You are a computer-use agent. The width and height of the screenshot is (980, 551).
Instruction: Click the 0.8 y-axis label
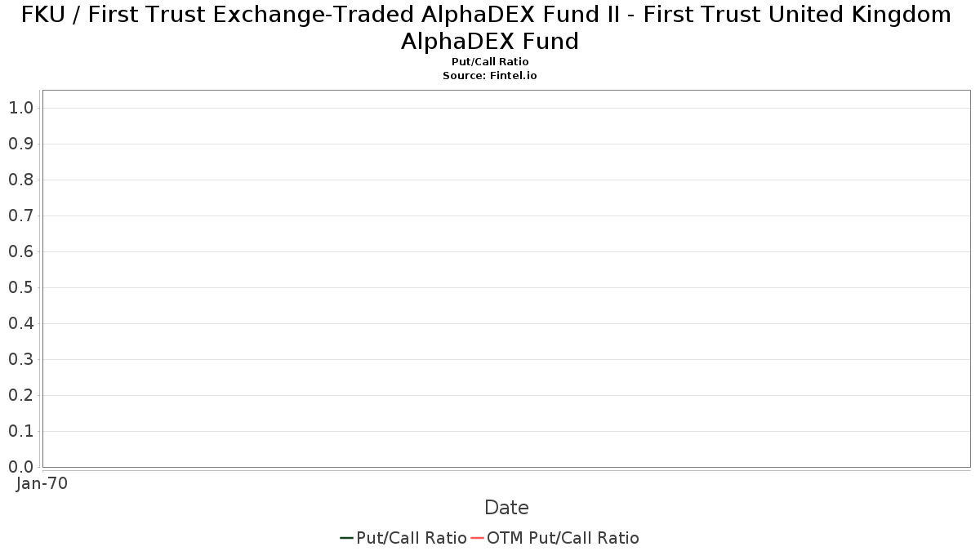click(20, 180)
